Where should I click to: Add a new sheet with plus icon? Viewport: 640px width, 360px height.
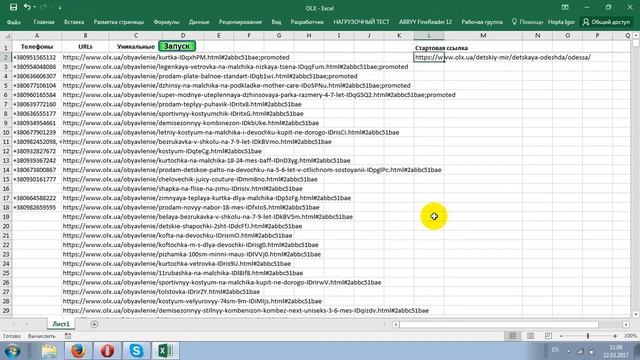pos(94,324)
